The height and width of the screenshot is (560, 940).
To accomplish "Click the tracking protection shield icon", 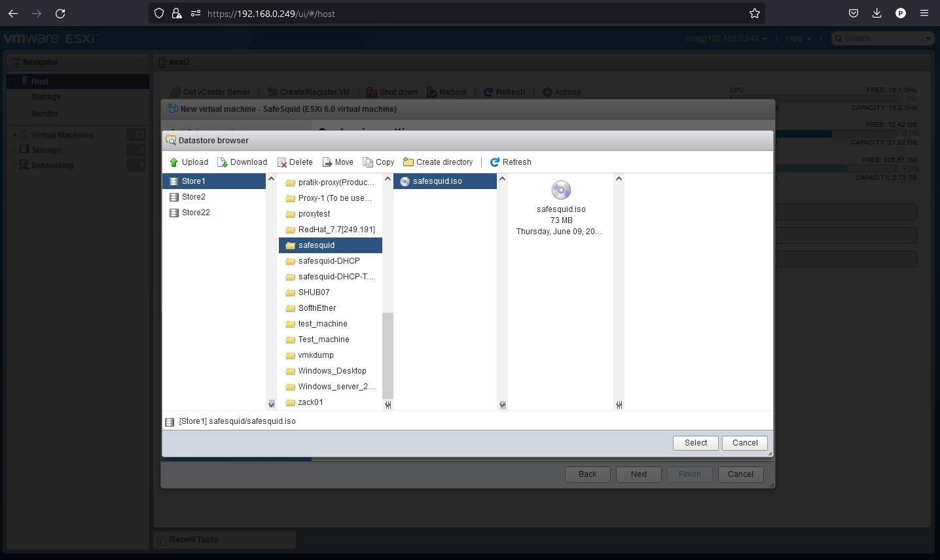I will click(159, 13).
